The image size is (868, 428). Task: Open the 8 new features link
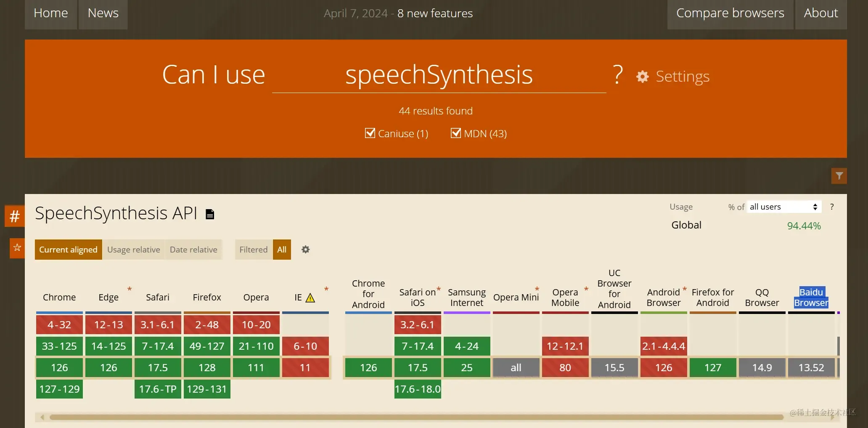[x=435, y=13]
